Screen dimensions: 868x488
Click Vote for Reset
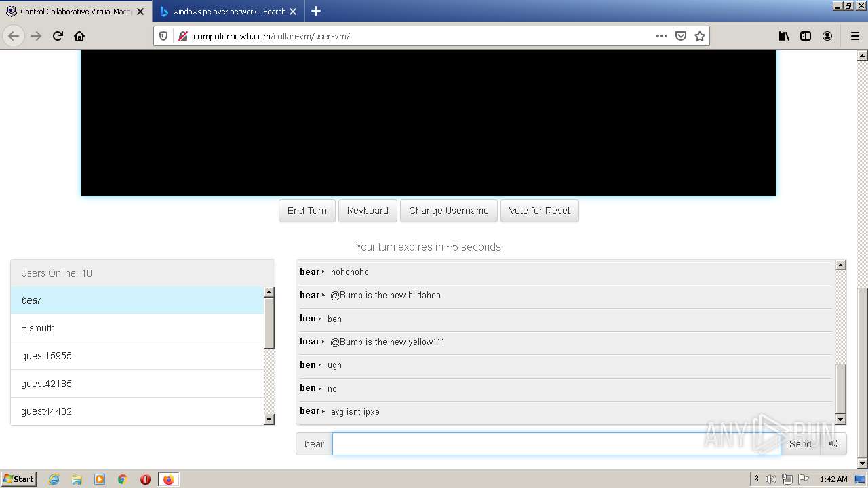click(539, 211)
